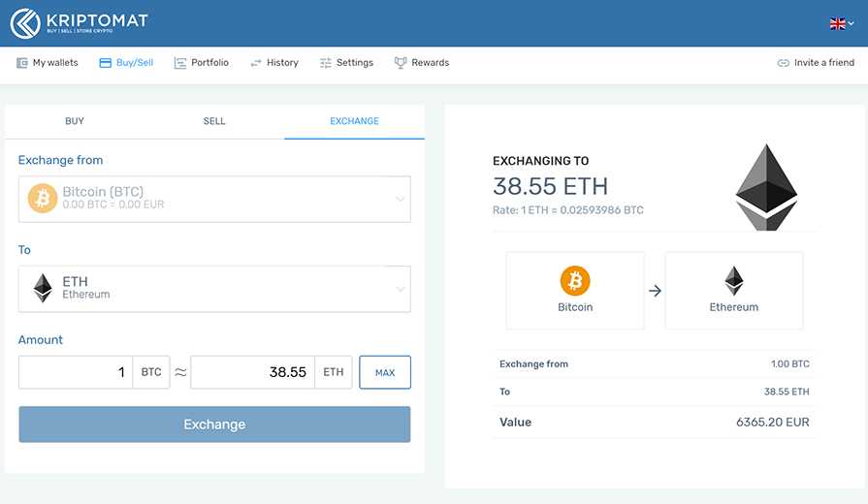Select the Bitcoin card in summary
The width and height of the screenshot is (868, 504).
(x=575, y=291)
